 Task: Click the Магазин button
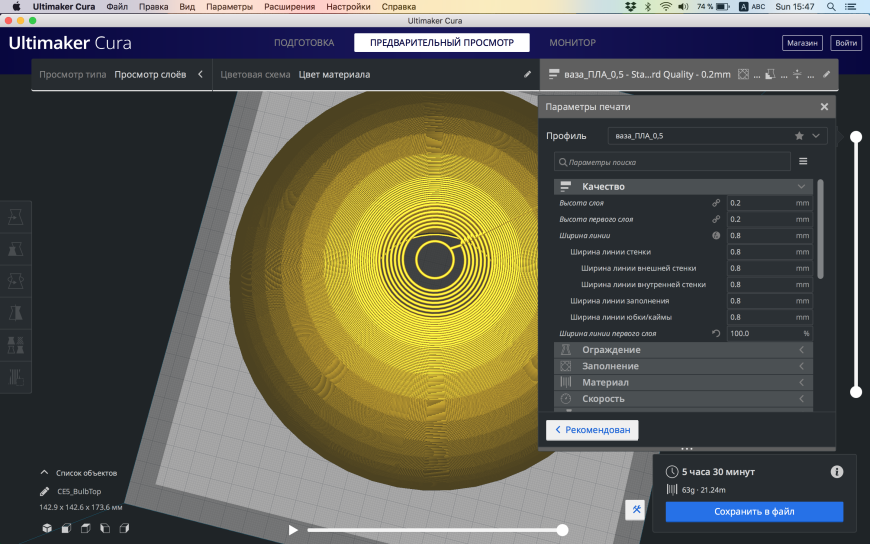[x=802, y=43]
